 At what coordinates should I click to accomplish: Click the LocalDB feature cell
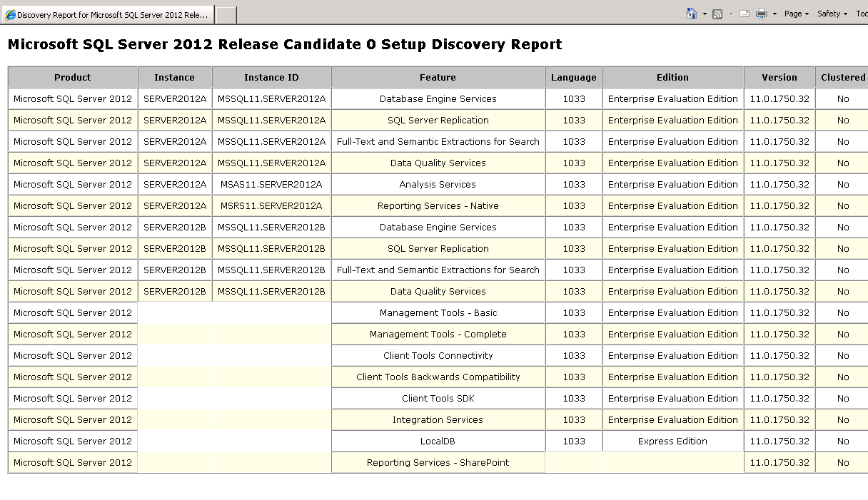coord(438,441)
